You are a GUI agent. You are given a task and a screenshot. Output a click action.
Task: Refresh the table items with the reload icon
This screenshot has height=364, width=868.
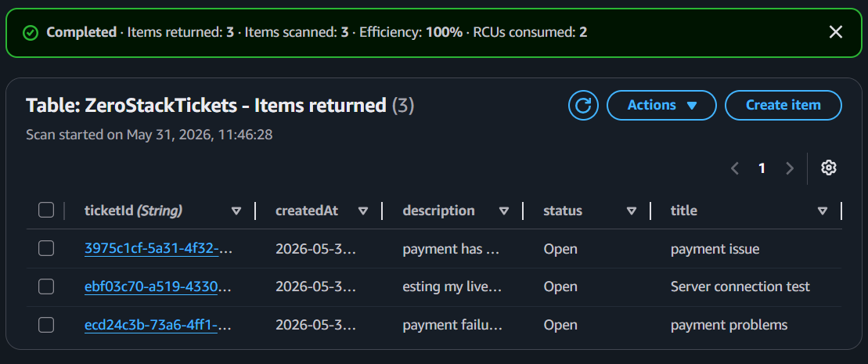[x=583, y=105]
